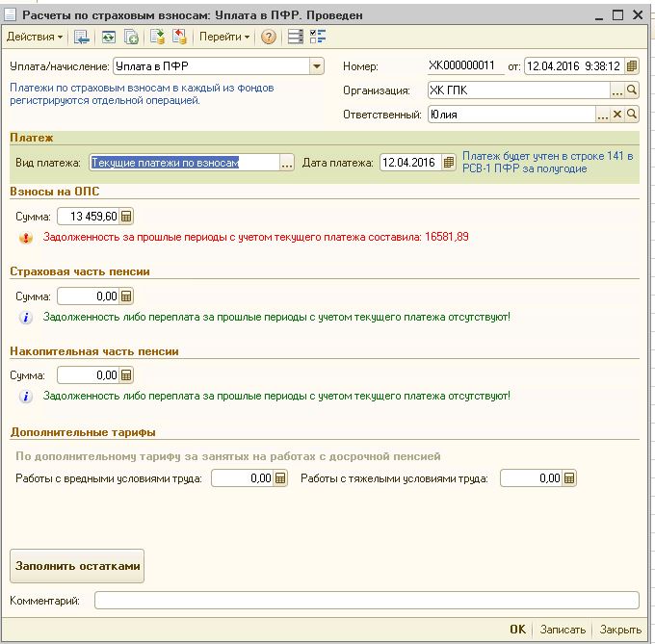Click into the Комментарий text field
Viewport: 655px width, 644px height.
click(x=366, y=601)
